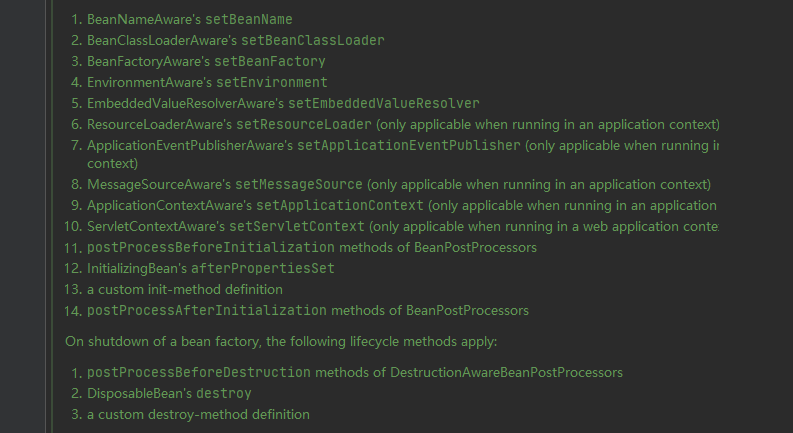Click the setMessageSource code reference
The width and height of the screenshot is (793, 433).
[x=299, y=185]
